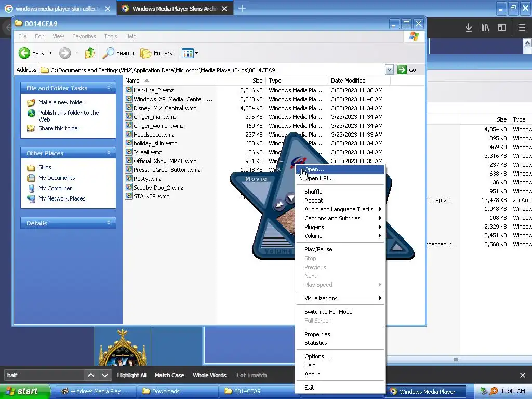Click the My Network Places icon

(31, 198)
